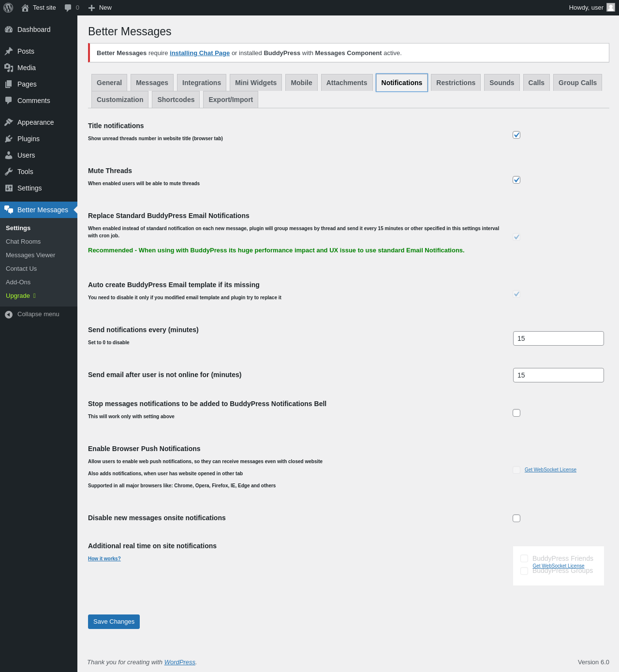Toggle Replace Standard BuddyPress Email Notifications checkbox
619x672 pixels.
[516, 237]
